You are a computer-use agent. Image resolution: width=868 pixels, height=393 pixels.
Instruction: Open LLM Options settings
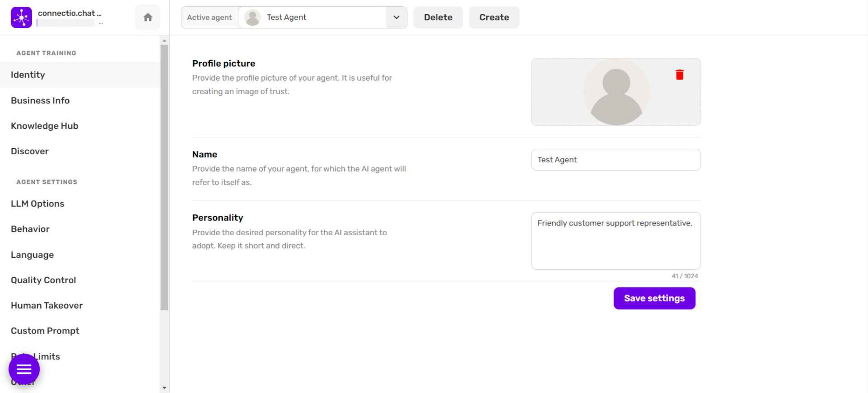pos(38,203)
